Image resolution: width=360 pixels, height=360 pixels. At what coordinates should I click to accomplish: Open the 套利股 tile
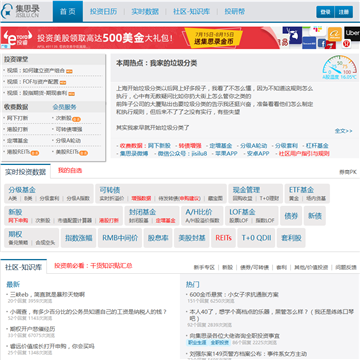(x=291, y=238)
